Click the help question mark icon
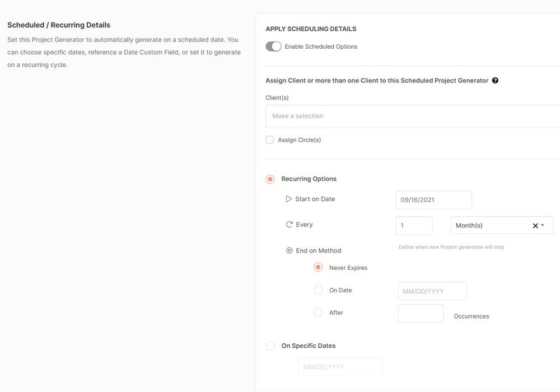This screenshot has width=560, height=392. (495, 81)
